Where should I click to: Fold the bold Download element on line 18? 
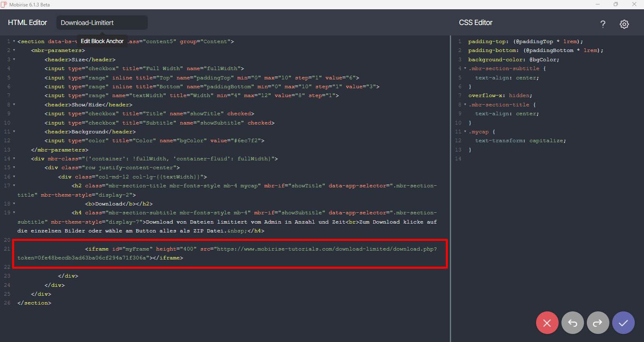pos(14,204)
